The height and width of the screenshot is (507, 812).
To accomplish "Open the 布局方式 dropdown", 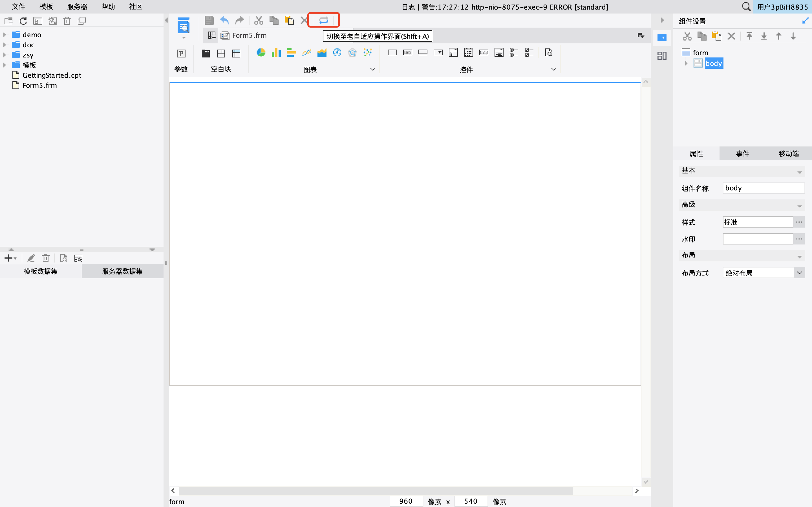I will (799, 273).
